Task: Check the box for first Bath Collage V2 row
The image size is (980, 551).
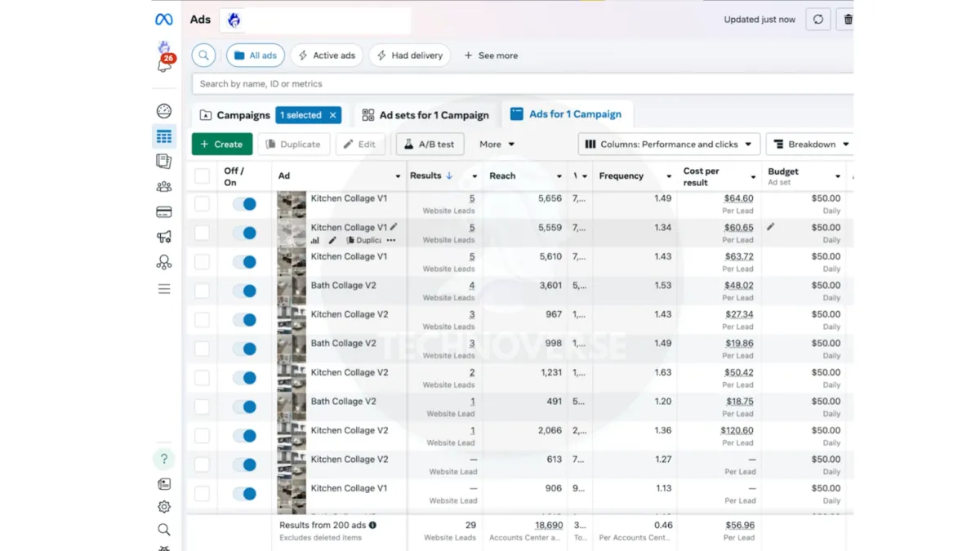Action: (202, 291)
